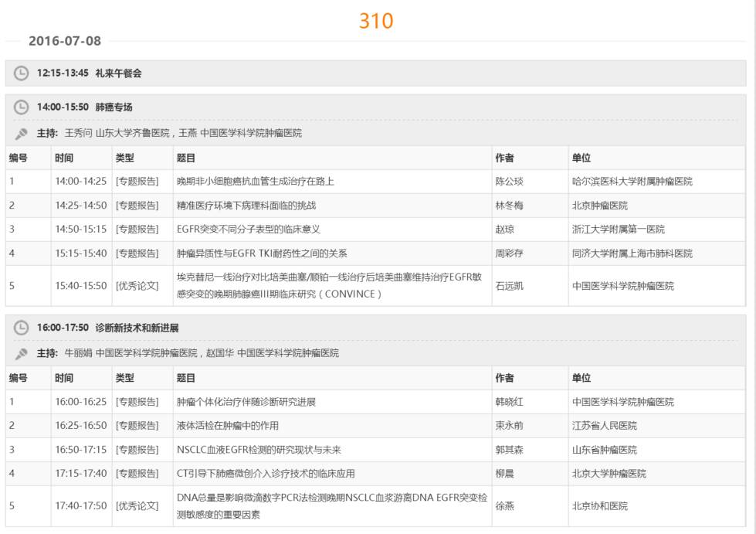Click the CONVINCE study paper title

click(329, 286)
